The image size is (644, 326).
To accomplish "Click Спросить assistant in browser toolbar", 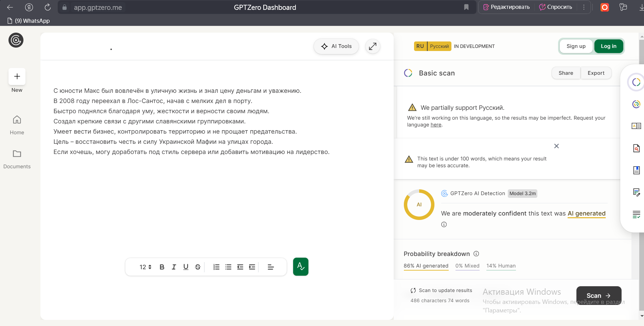I will coord(556,7).
